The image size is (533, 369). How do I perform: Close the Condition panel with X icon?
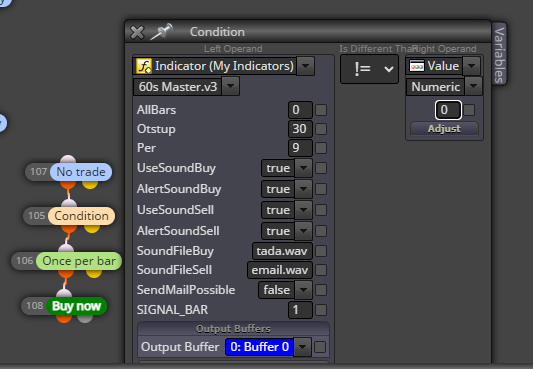(x=137, y=33)
